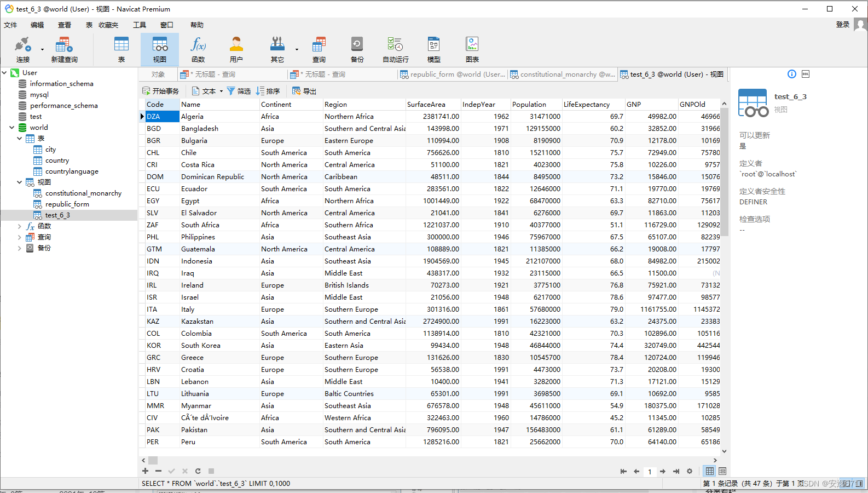Collapse the User connection node

click(x=4, y=72)
